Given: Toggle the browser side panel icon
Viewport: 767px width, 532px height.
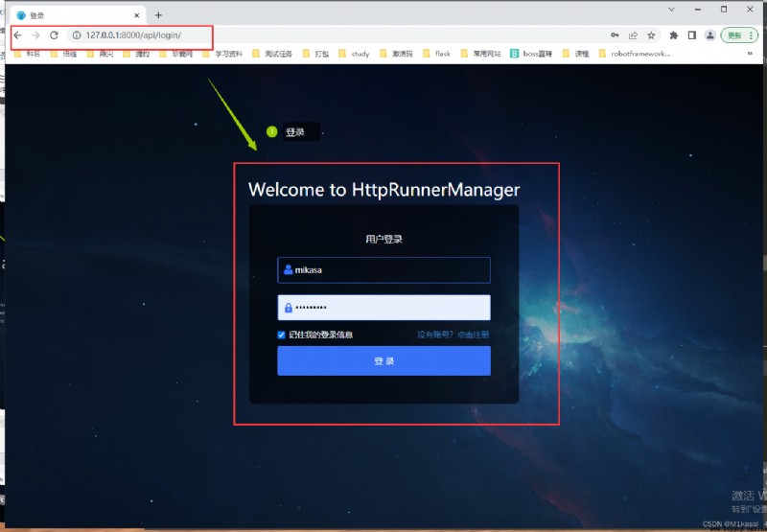Looking at the screenshot, I should point(691,35).
